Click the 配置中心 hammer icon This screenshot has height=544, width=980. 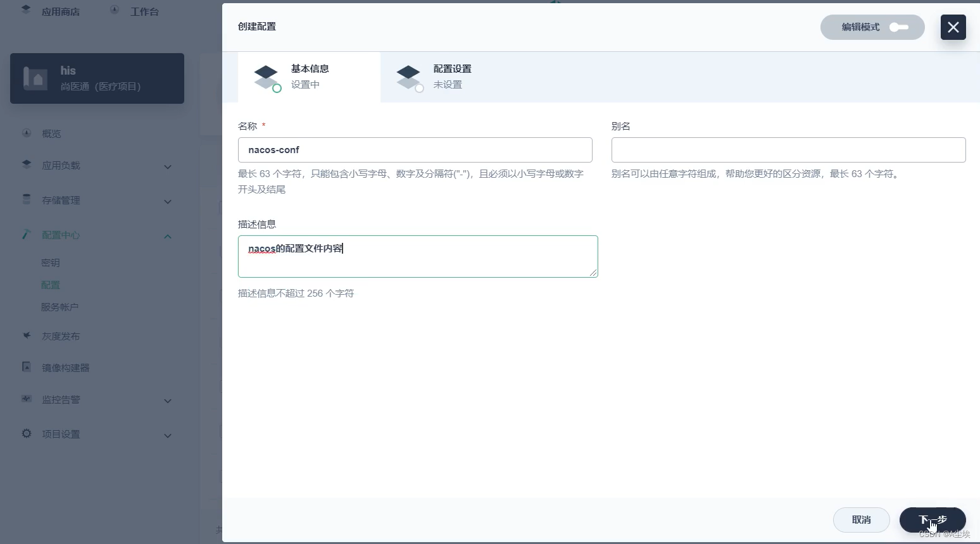[x=27, y=234]
